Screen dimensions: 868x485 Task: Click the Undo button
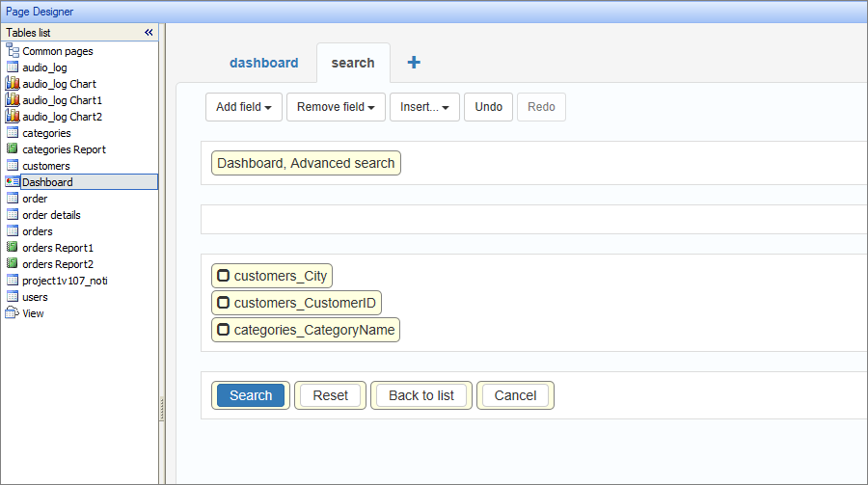point(488,107)
